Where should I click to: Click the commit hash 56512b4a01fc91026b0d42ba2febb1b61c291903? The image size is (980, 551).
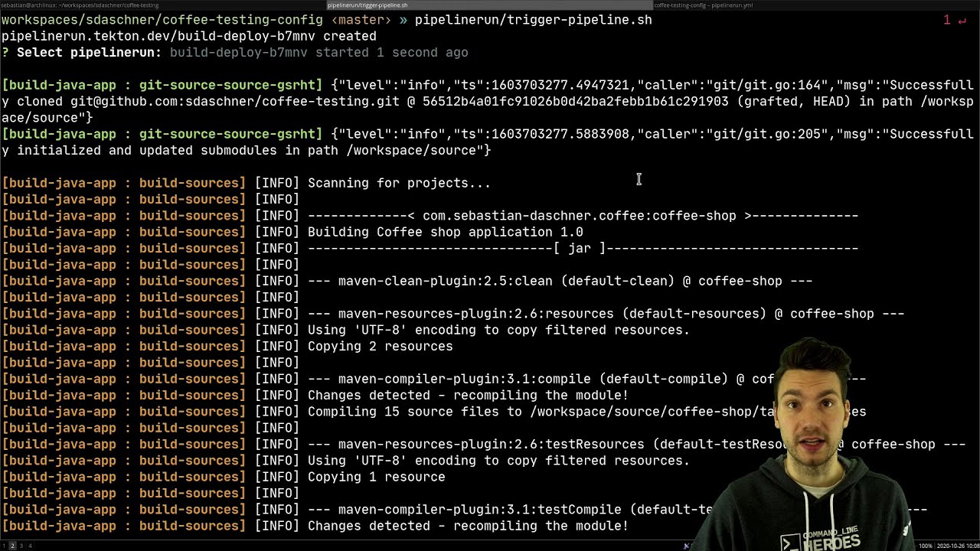click(575, 101)
